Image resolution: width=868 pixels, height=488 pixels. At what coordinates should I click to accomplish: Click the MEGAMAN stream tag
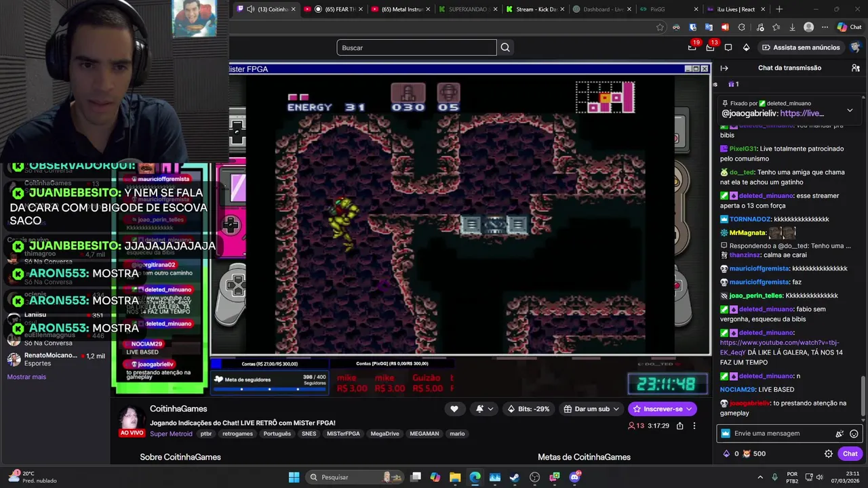(x=425, y=434)
